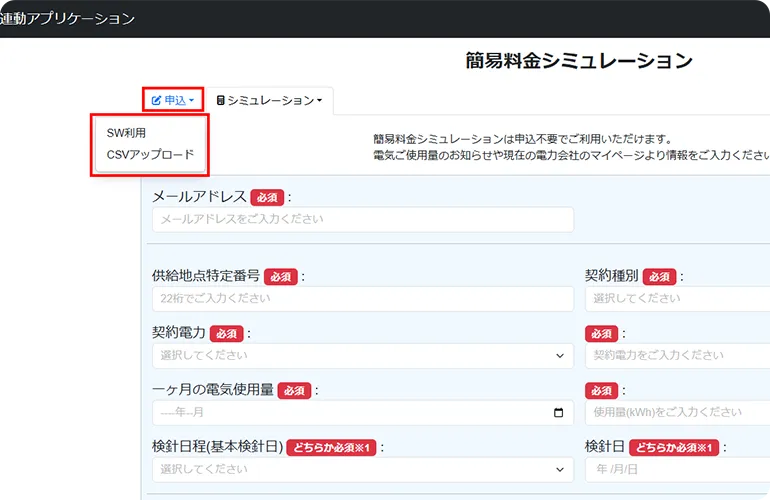Click the 連動アプリケーション title text
The width and height of the screenshot is (770, 500).
(67, 19)
